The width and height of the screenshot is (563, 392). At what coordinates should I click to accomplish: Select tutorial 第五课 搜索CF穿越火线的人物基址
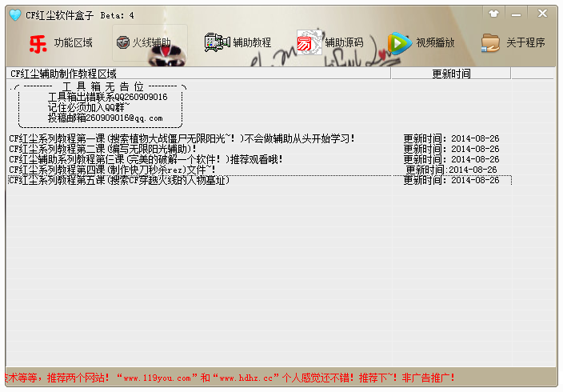coord(119,180)
